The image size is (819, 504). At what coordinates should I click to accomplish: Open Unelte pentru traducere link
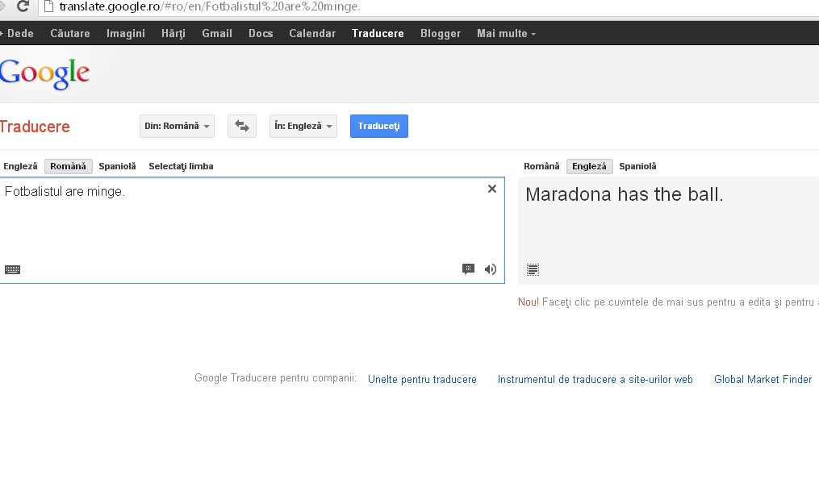[422, 379]
